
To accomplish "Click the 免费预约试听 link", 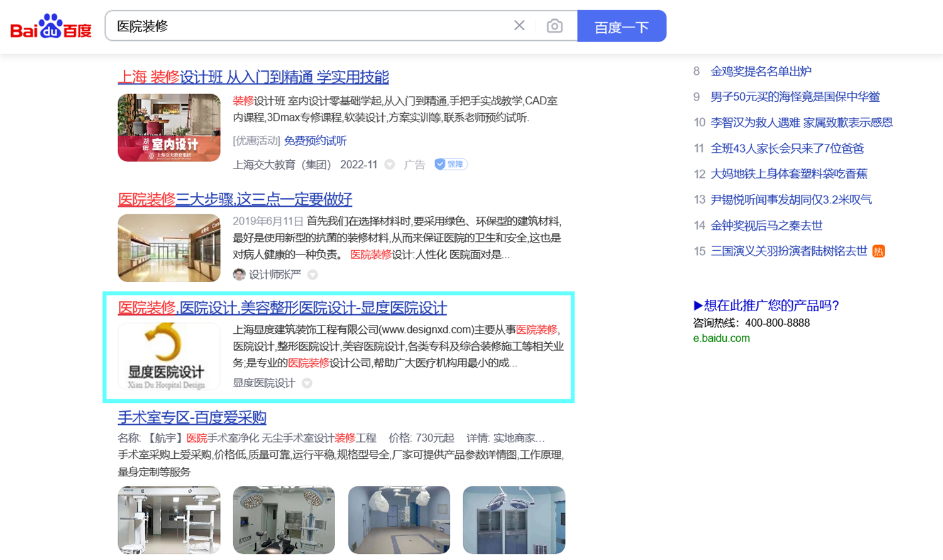I will tap(315, 141).
